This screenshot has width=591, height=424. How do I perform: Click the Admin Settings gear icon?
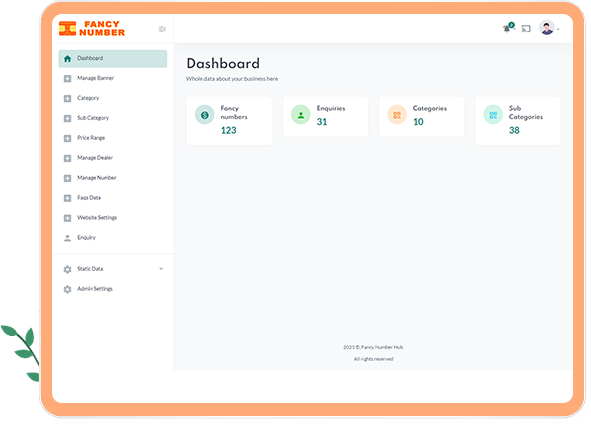coord(67,289)
